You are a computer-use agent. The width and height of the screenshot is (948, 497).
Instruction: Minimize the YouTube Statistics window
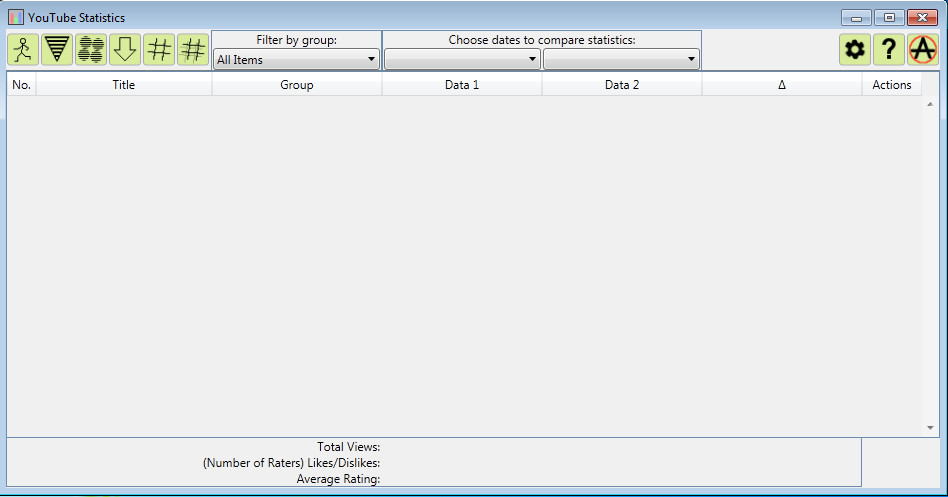point(856,18)
